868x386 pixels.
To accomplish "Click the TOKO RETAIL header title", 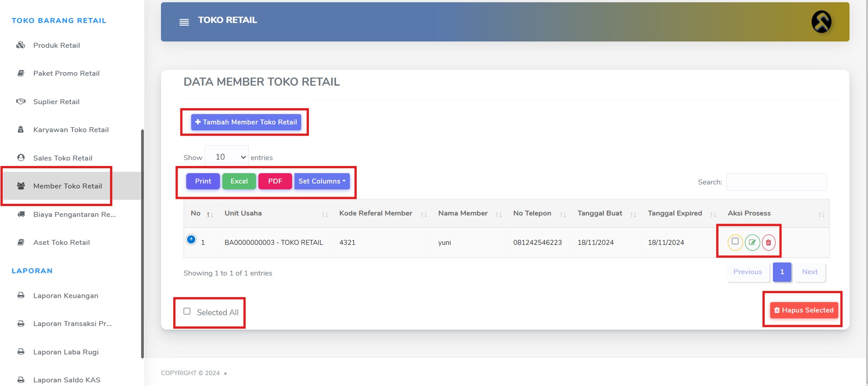I will tap(227, 20).
